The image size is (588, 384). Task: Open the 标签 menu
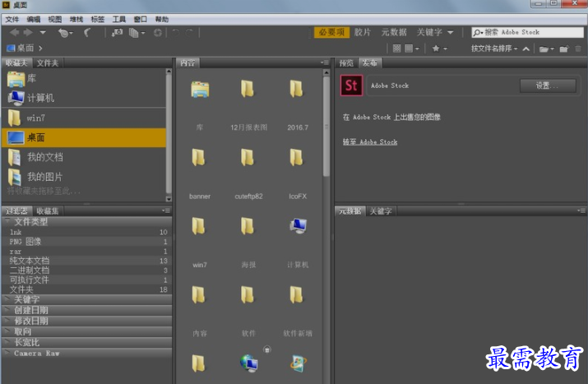[x=98, y=19]
